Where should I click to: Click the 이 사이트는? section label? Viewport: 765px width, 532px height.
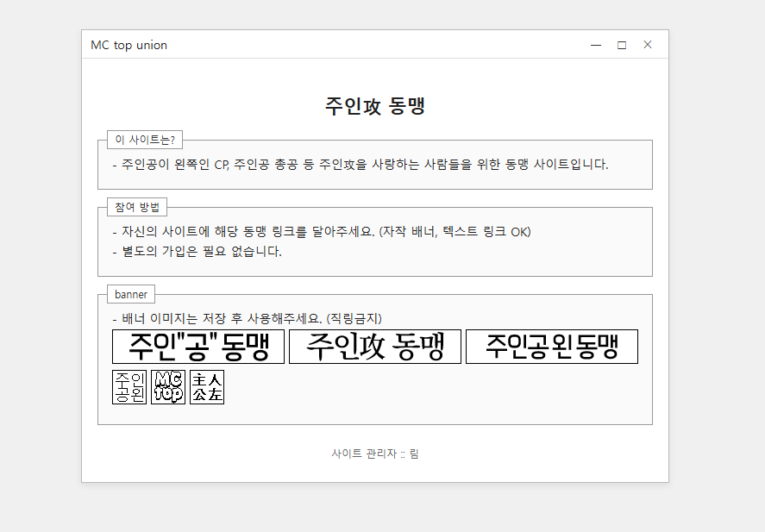click(145, 140)
